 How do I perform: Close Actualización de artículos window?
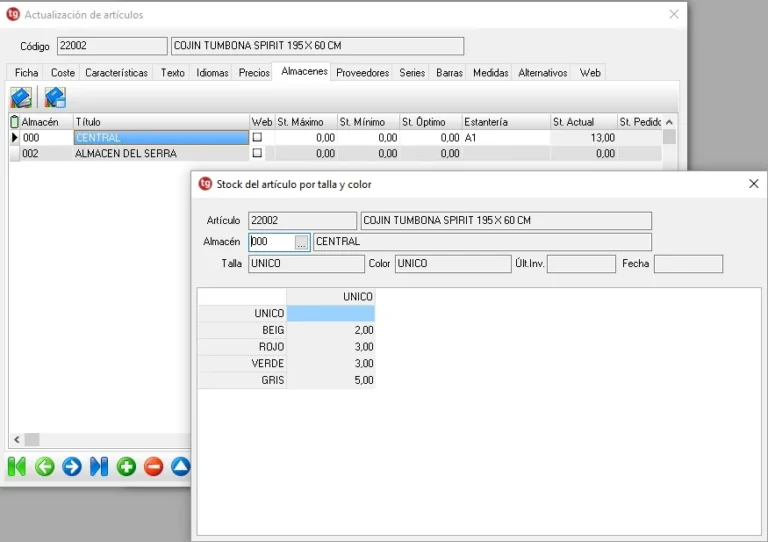pos(673,14)
